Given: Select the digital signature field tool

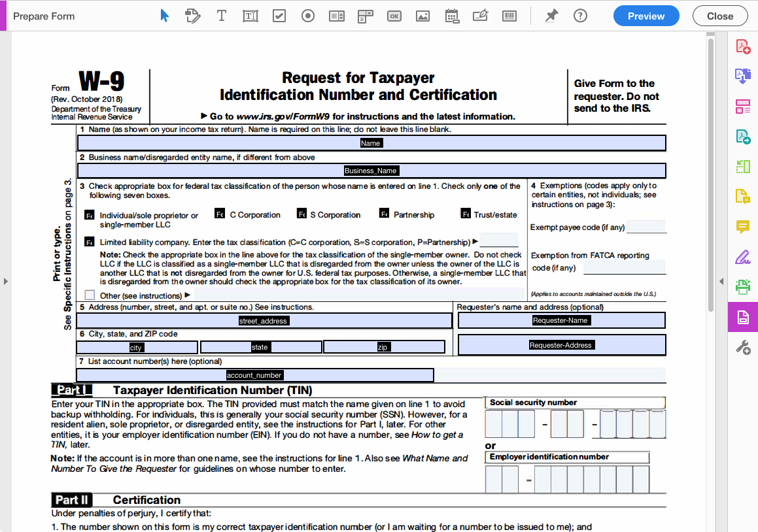Looking at the screenshot, I should (480, 16).
